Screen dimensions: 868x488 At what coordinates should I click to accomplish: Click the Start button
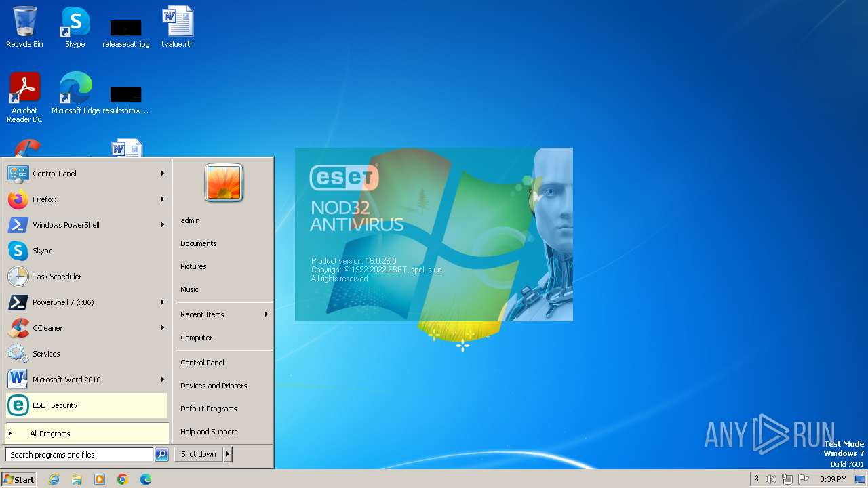click(x=19, y=479)
